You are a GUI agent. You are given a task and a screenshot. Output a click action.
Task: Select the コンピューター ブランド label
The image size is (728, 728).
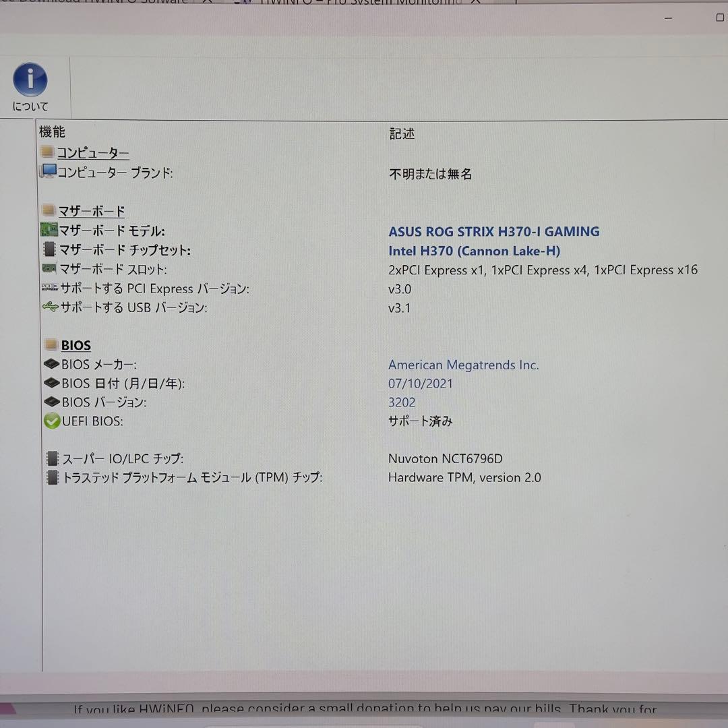coord(115,173)
